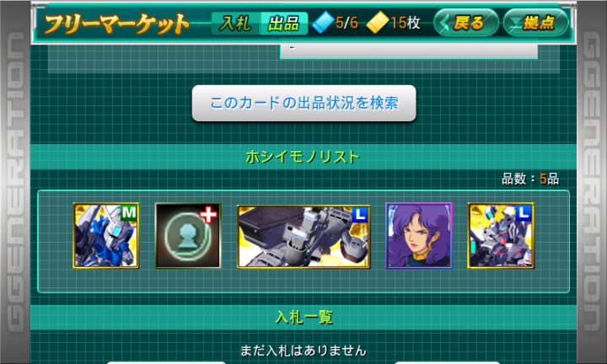
Task: Click the ホシイモノリスト header bar
Action: click(x=303, y=157)
